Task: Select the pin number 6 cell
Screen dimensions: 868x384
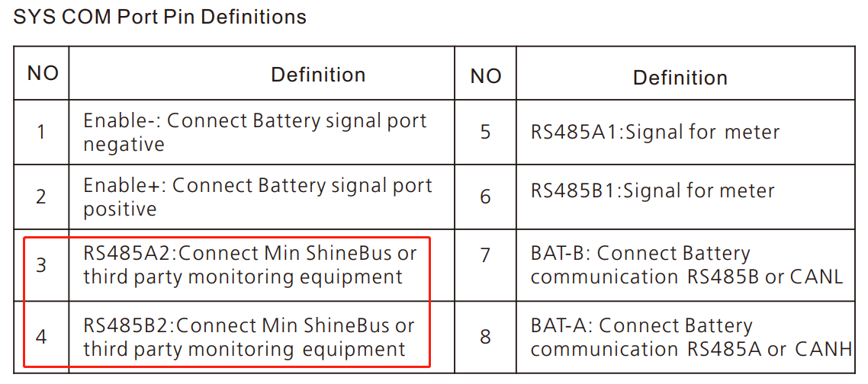Action: click(x=486, y=197)
